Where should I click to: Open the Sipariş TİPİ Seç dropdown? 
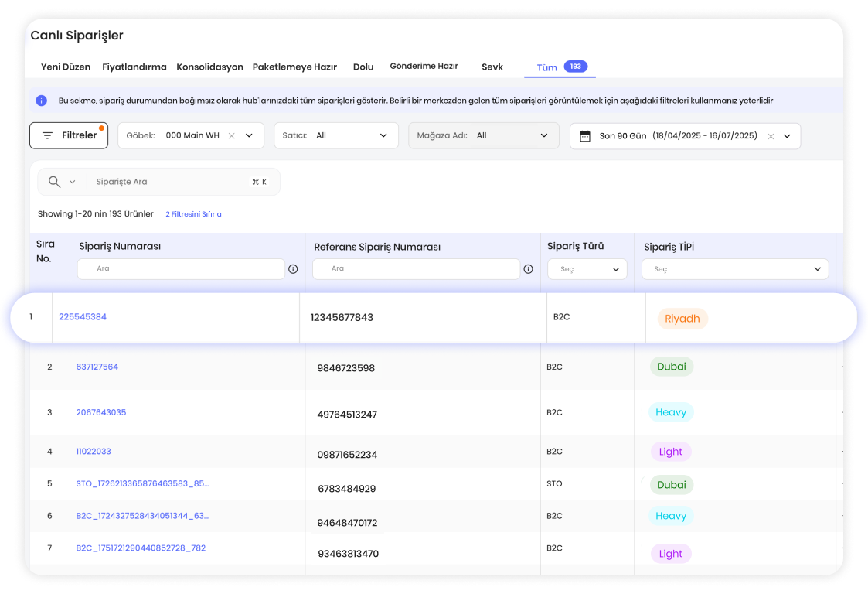click(x=734, y=269)
